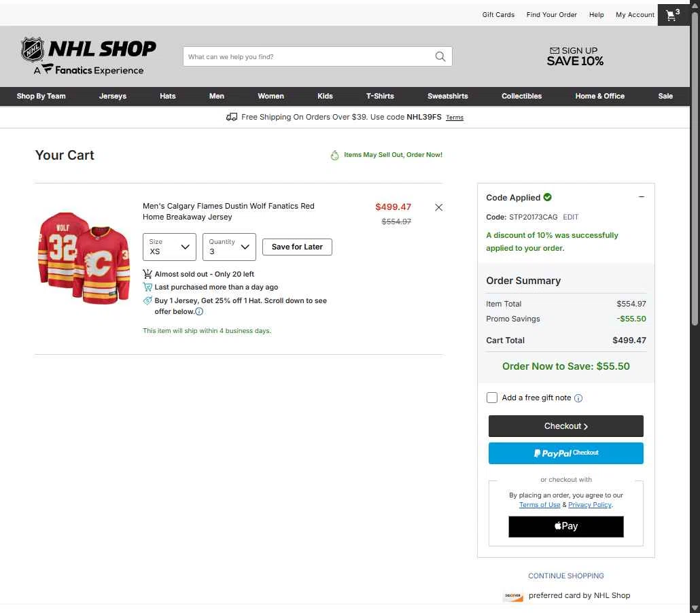Click the Calgary Flames jersey thumbnail

pos(84,258)
